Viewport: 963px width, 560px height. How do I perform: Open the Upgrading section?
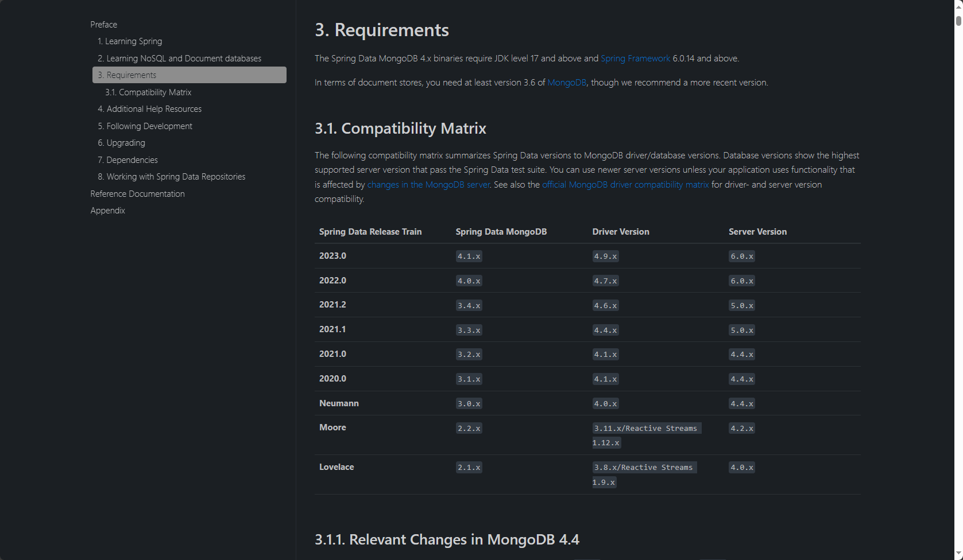(121, 143)
